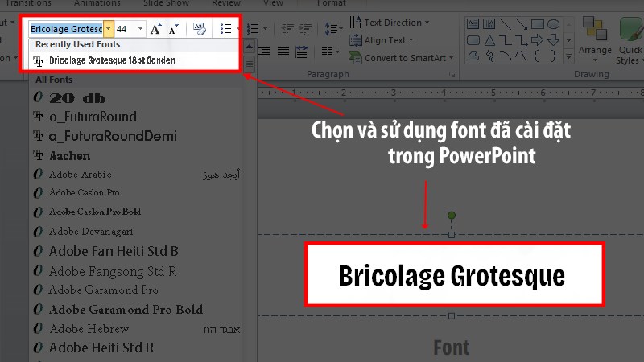Expand the Shapes gallery More arrow

coord(568,56)
